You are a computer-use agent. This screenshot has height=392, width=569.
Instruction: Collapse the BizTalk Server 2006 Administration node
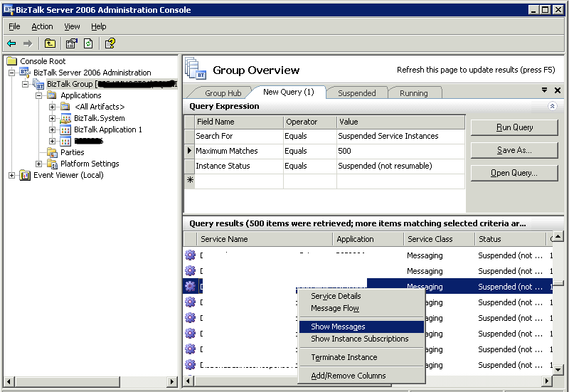pyautogui.click(x=11, y=73)
